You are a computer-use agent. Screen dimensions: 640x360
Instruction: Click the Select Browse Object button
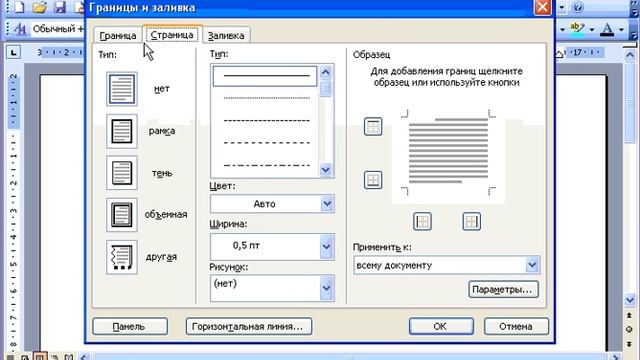629,329
